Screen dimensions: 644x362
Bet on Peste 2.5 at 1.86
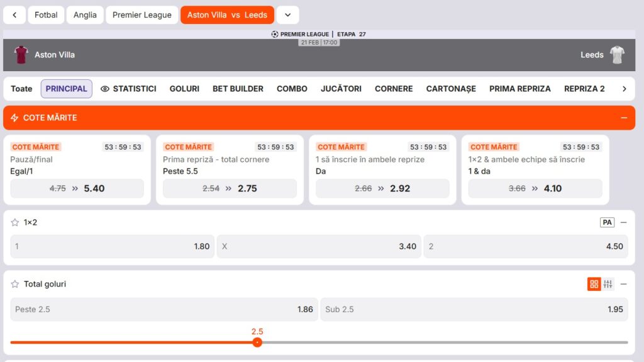coord(164,309)
